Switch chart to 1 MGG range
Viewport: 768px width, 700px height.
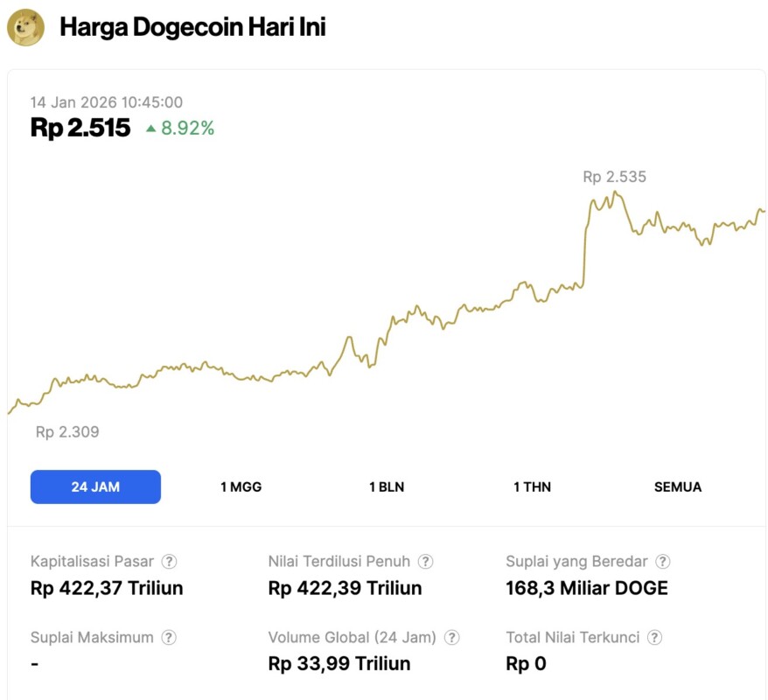click(x=241, y=486)
